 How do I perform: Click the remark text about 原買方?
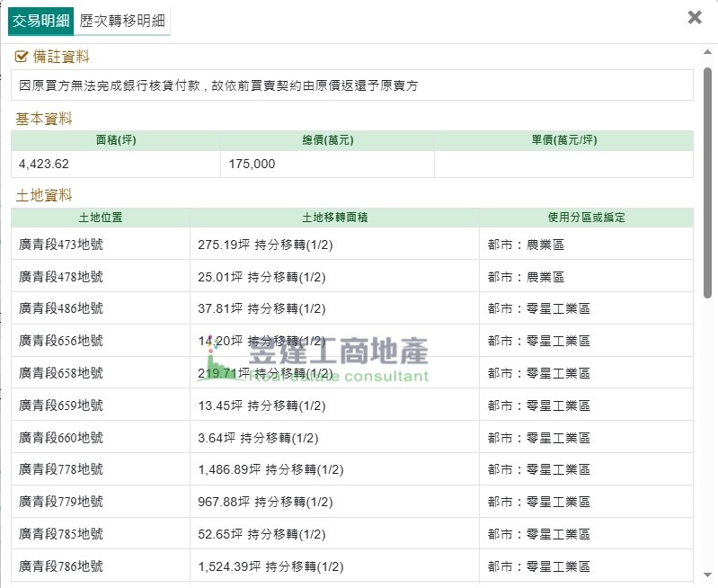(x=218, y=86)
